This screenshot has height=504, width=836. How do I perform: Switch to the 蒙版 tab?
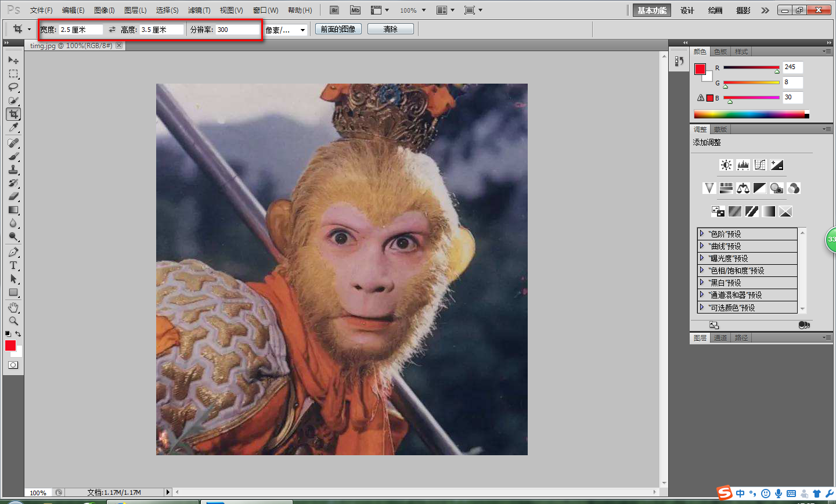[x=720, y=129]
